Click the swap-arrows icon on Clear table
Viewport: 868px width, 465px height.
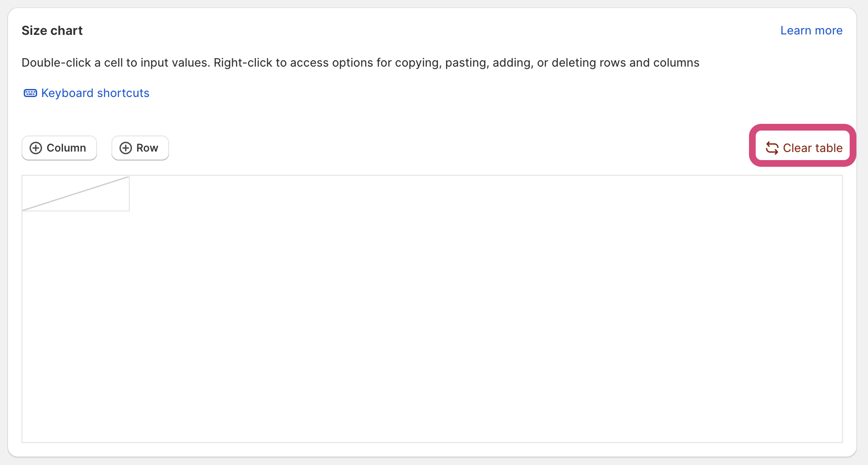[x=772, y=148]
